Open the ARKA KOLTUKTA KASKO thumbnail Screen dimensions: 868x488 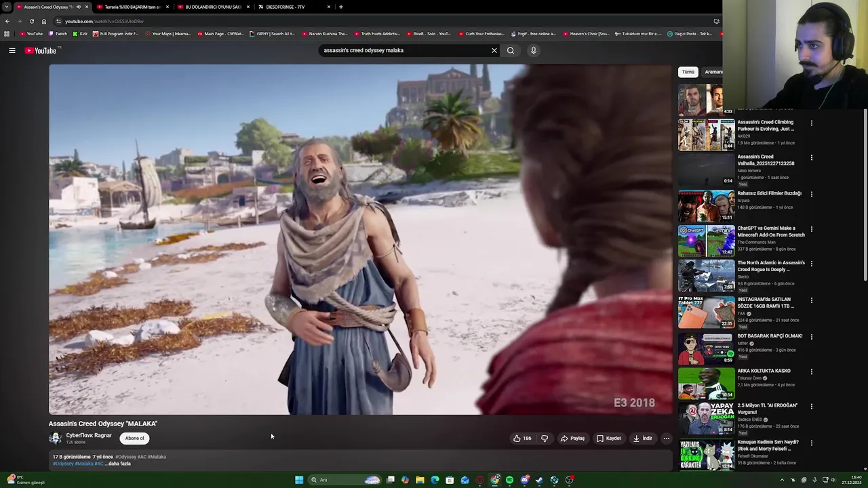click(x=706, y=383)
